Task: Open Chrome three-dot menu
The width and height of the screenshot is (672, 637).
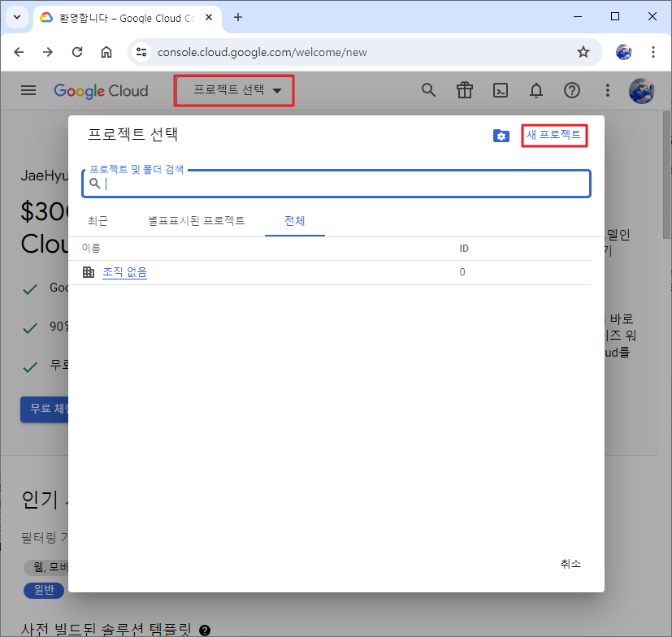Action: point(653,52)
